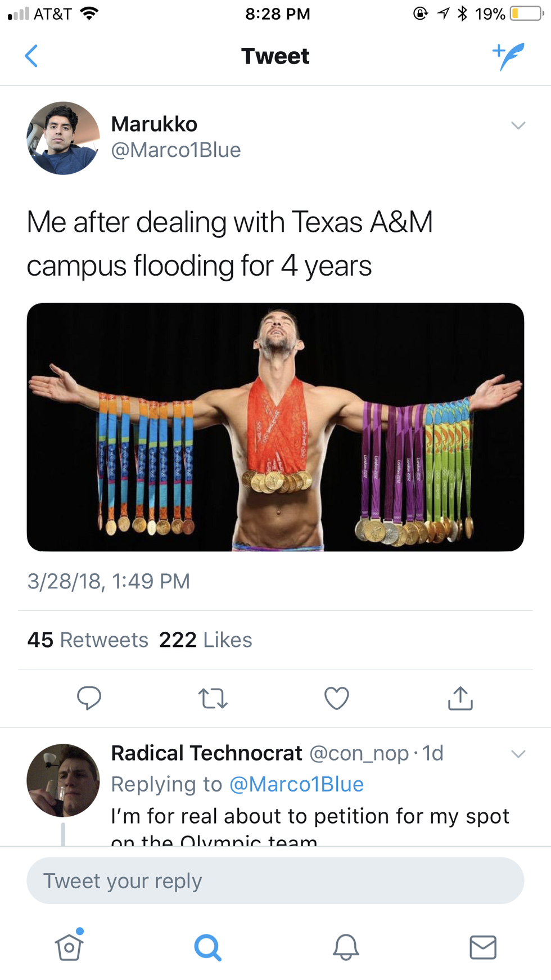Open the @Marco1Blue mention link in the reply

click(x=297, y=784)
